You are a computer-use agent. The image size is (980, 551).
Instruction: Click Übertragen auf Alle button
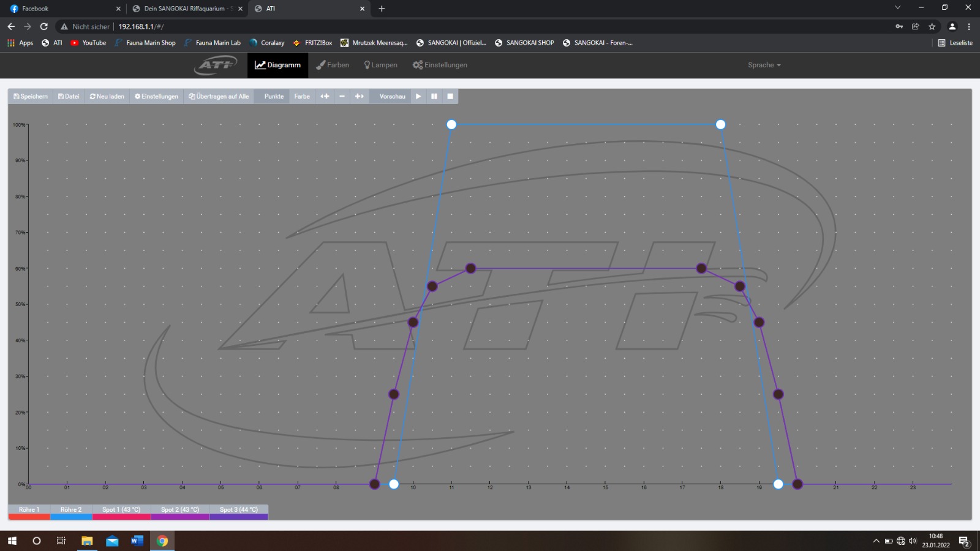(219, 96)
